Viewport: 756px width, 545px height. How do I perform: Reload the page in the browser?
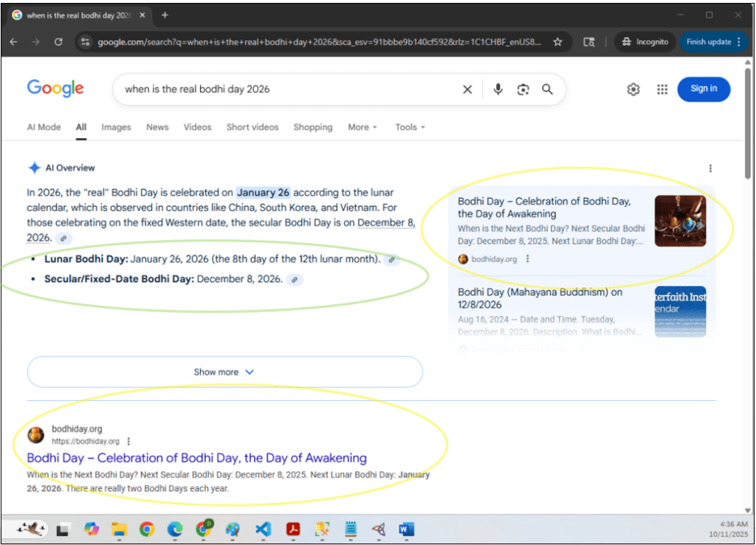[x=58, y=42]
